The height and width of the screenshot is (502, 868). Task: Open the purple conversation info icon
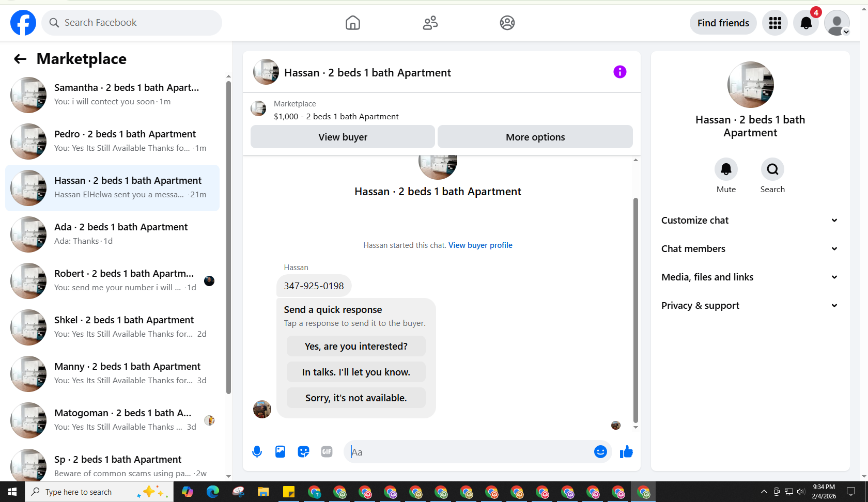[620, 72]
